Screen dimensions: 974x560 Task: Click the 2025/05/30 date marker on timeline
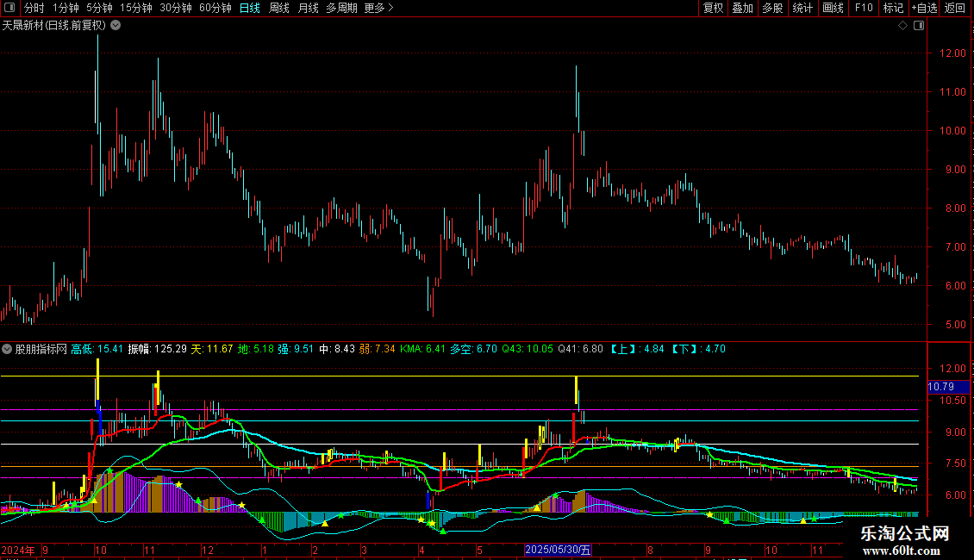[559, 550]
